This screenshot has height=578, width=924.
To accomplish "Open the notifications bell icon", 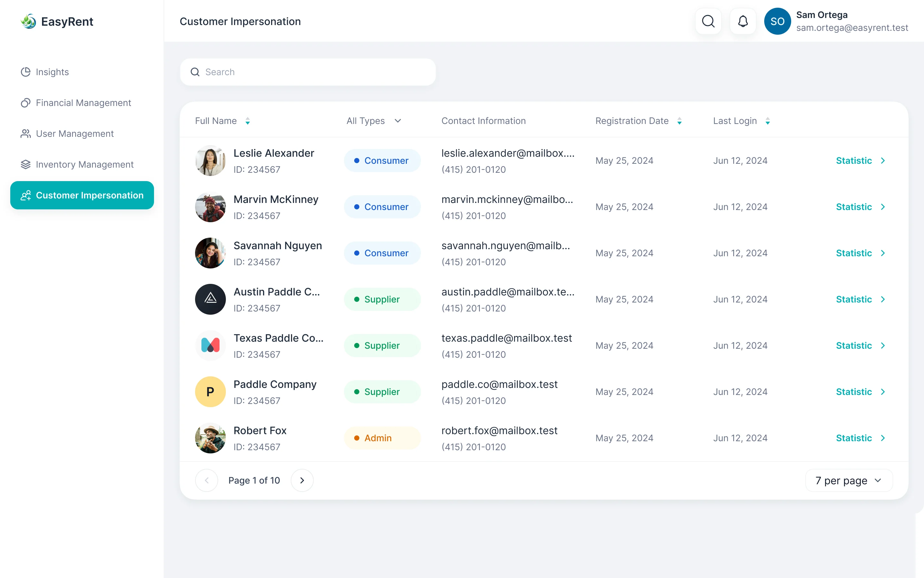I will 743,22.
